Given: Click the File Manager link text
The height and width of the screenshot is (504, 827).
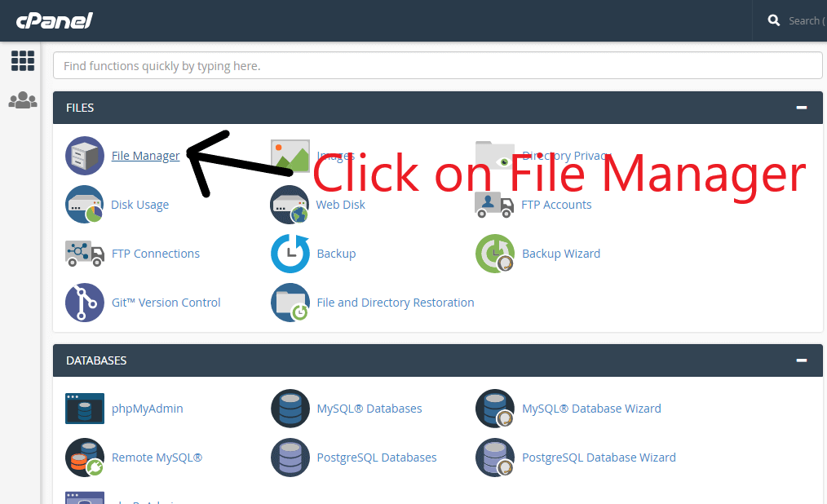Looking at the screenshot, I should (145, 156).
